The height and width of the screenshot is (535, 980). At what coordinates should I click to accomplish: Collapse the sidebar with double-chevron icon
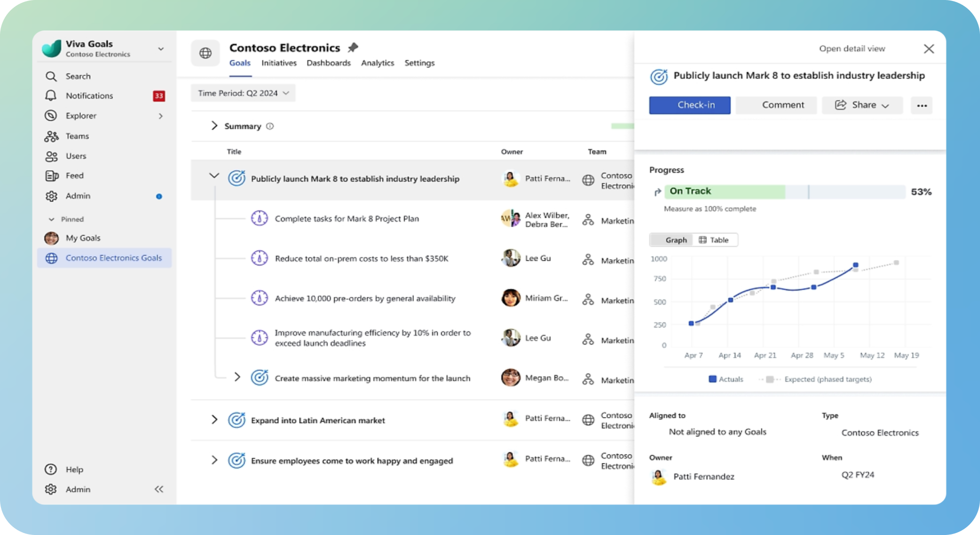159,489
